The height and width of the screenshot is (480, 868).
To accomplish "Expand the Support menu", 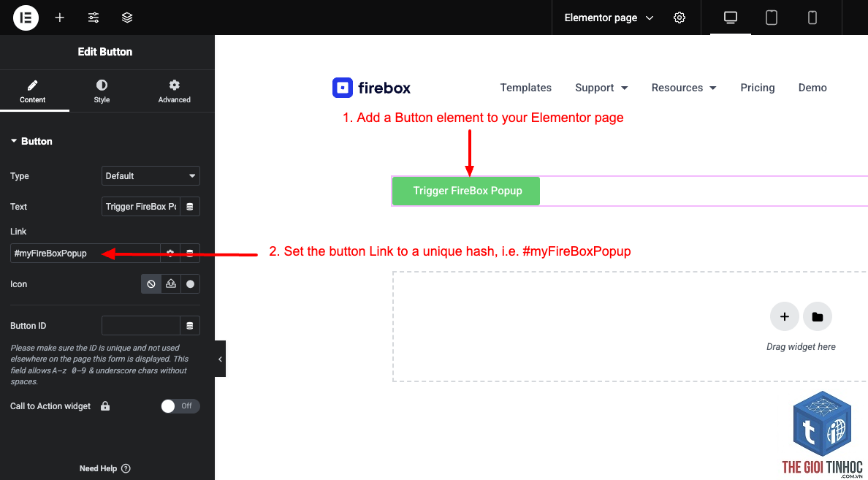I will 602,88.
